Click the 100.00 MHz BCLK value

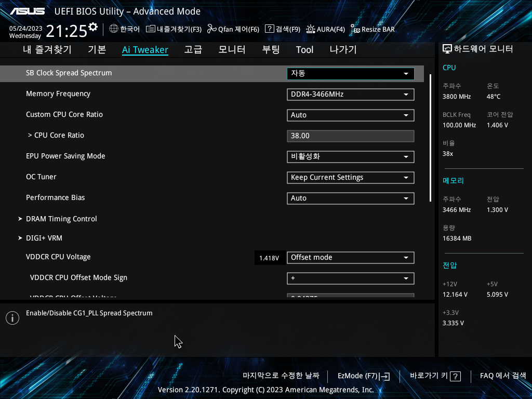tap(459, 125)
